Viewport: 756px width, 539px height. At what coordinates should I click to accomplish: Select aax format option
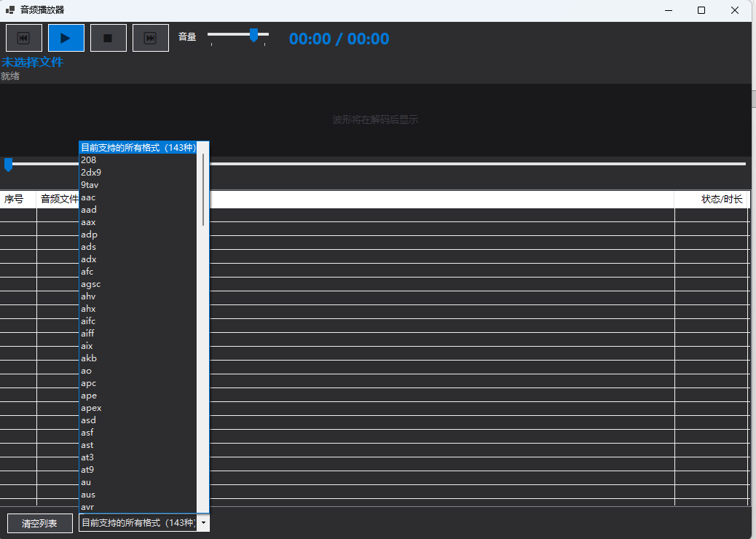pos(138,222)
